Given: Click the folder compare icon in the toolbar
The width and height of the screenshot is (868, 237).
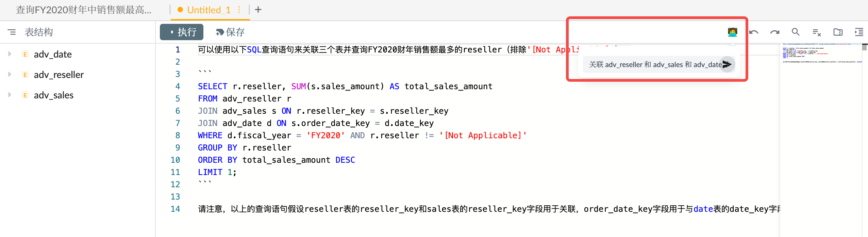Looking at the screenshot, I should 838,32.
